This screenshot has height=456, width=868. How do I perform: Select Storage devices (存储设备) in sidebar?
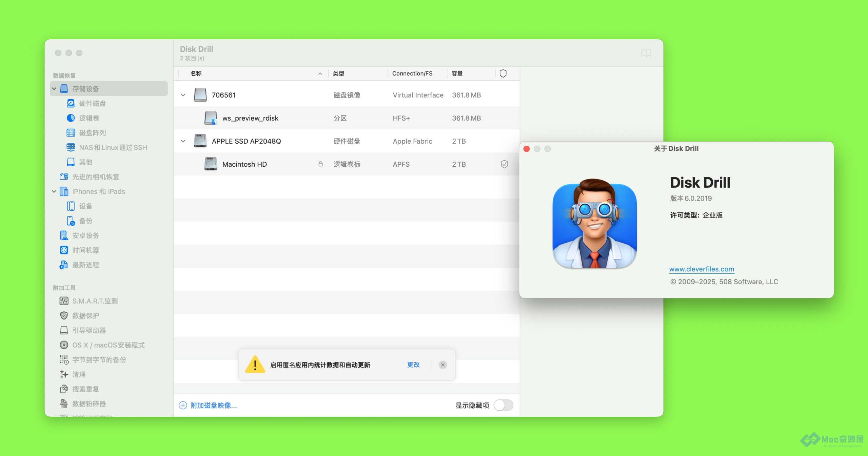point(109,89)
